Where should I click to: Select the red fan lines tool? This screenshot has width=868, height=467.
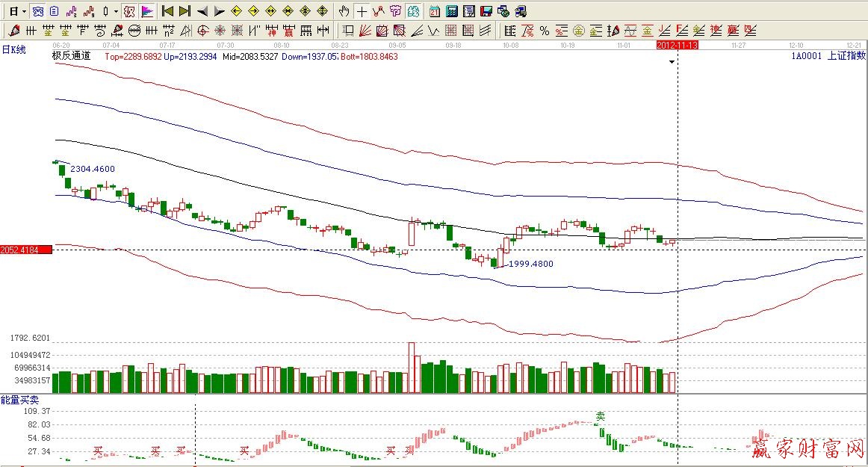coord(365,31)
